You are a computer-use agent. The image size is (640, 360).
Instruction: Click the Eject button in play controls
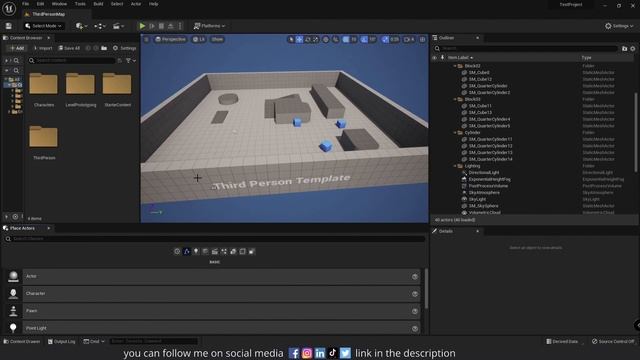[171, 26]
